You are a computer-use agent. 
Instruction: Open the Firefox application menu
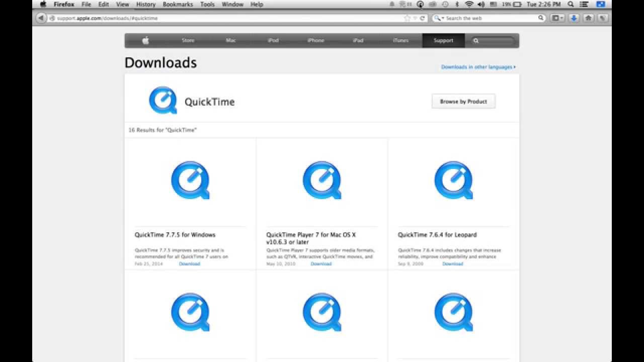click(x=64, y=4)
